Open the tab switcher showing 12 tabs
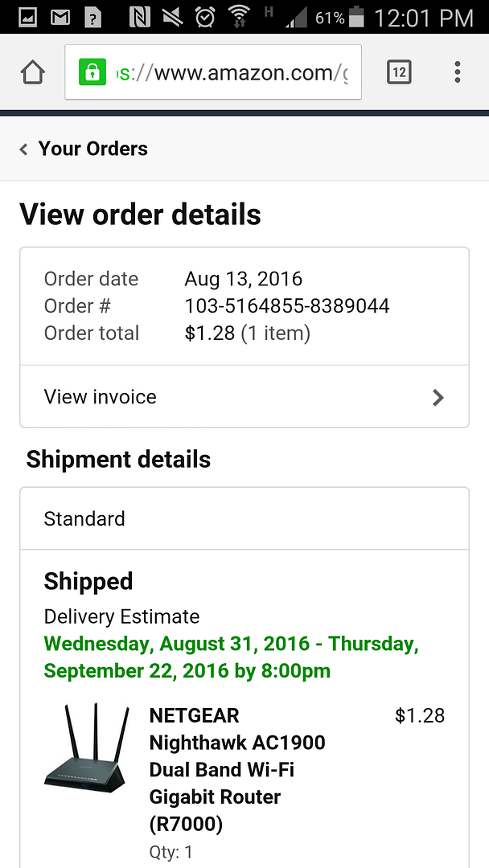The width and height of the screenshot is (489, 868). point(399,73)
